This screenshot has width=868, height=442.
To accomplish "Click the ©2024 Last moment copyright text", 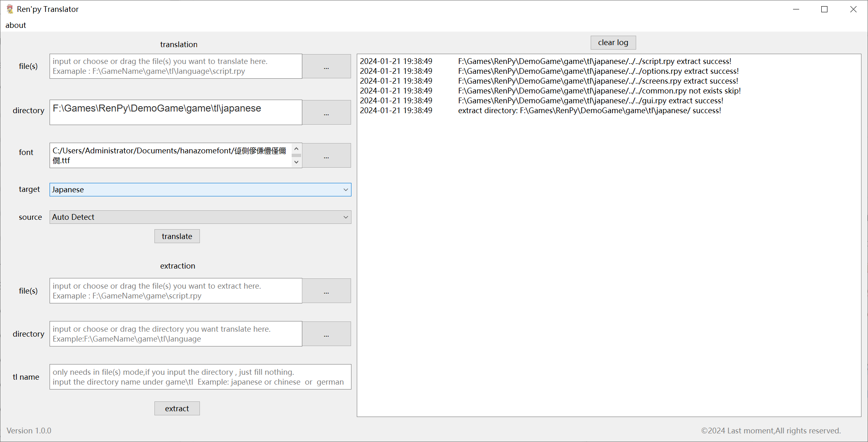I will 771,431.
